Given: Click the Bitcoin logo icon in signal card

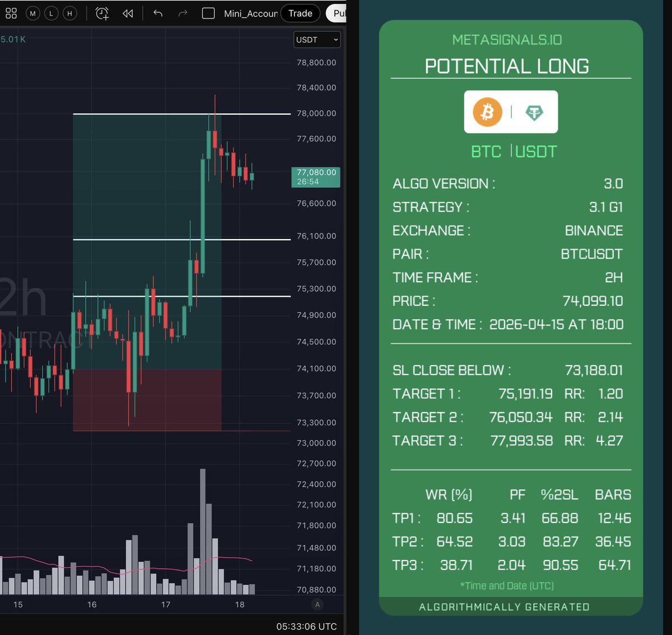Looking at the screenshot, I should pyautogui.click(x=487, y=112).
